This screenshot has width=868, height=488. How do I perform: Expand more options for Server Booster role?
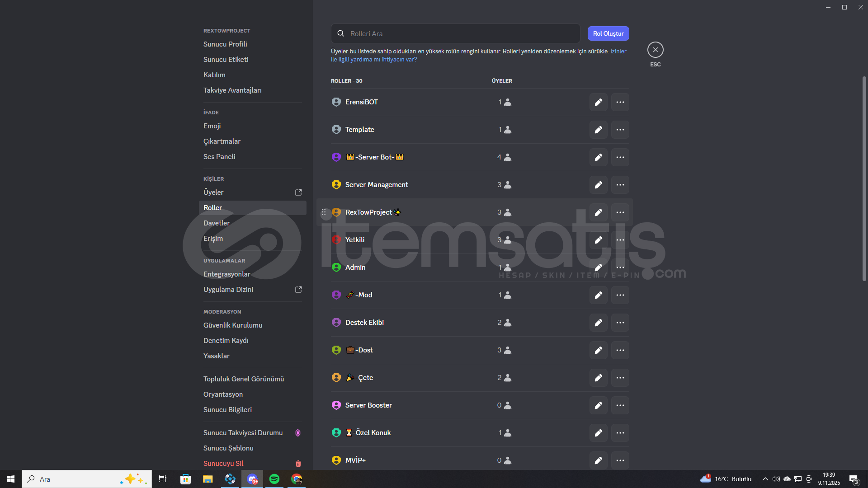(620, 405)
